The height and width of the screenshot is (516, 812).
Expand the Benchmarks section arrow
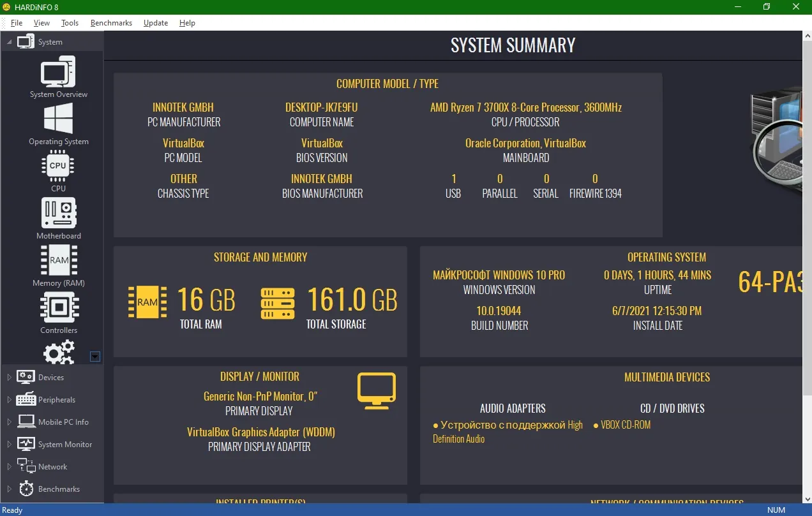[9, 489]
